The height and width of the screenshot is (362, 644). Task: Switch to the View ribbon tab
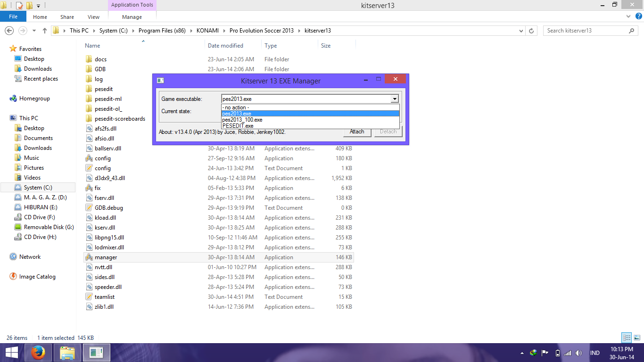coord(93,17)
